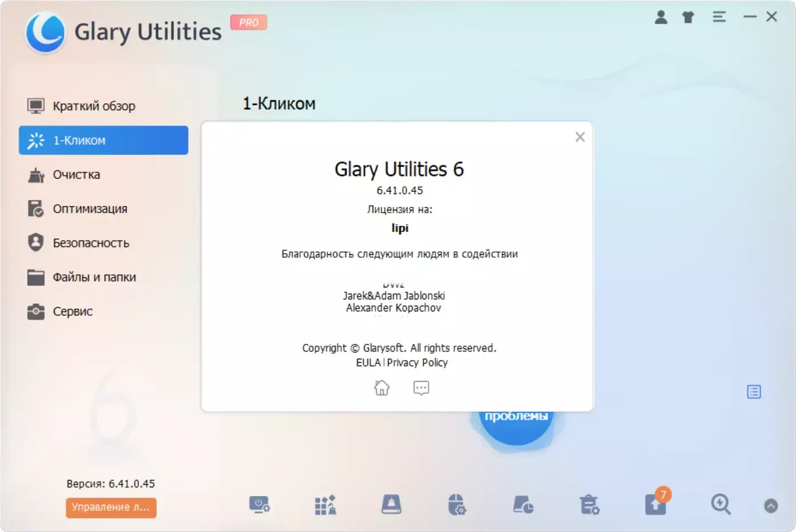Click the 6.41.0.45 version number in dialog
Screen dimensions: 796x532
(x=400, y=190)
